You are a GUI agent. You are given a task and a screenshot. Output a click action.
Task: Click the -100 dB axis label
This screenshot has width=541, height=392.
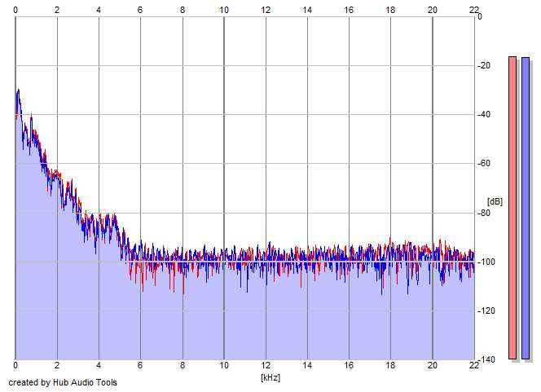click(x=486, y=262)
